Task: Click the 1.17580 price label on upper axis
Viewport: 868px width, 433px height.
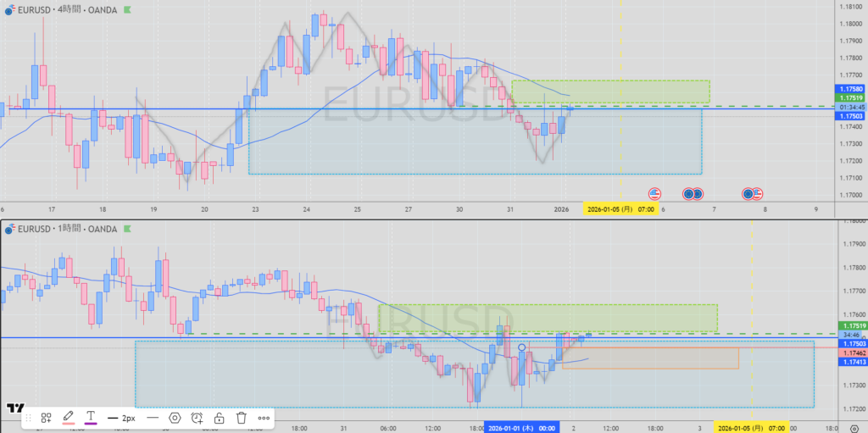Action: [x=850, y=88]
